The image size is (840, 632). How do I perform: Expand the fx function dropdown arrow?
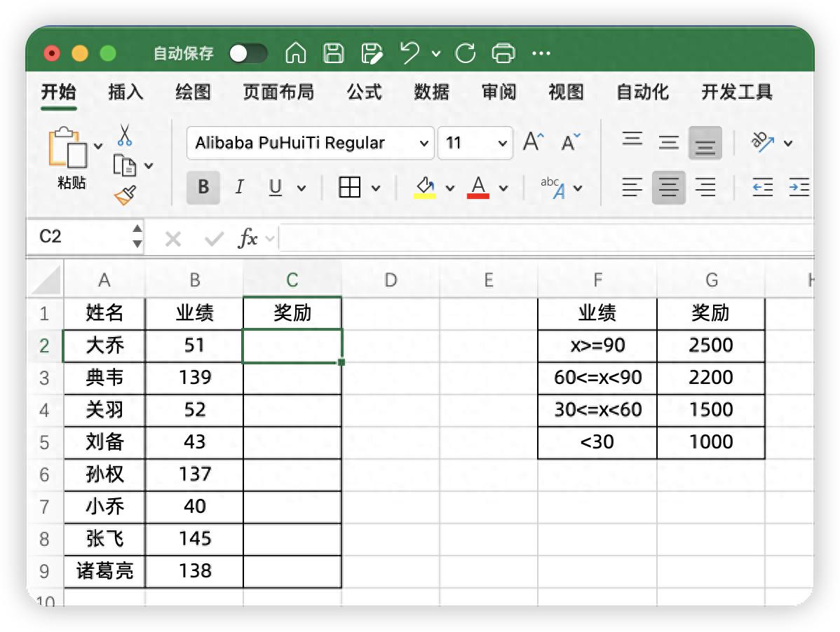[270, 239]
